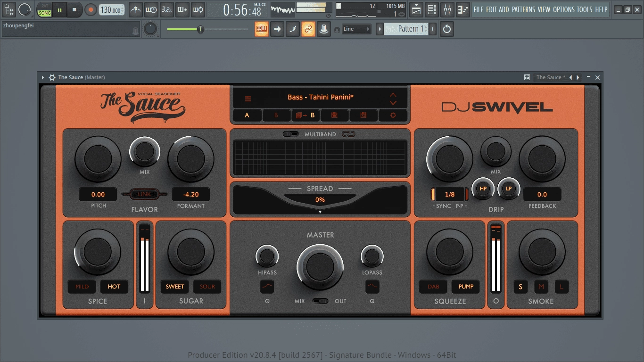Select preset slot A
This screenshot has width=644, height=362.
(247, 115)
